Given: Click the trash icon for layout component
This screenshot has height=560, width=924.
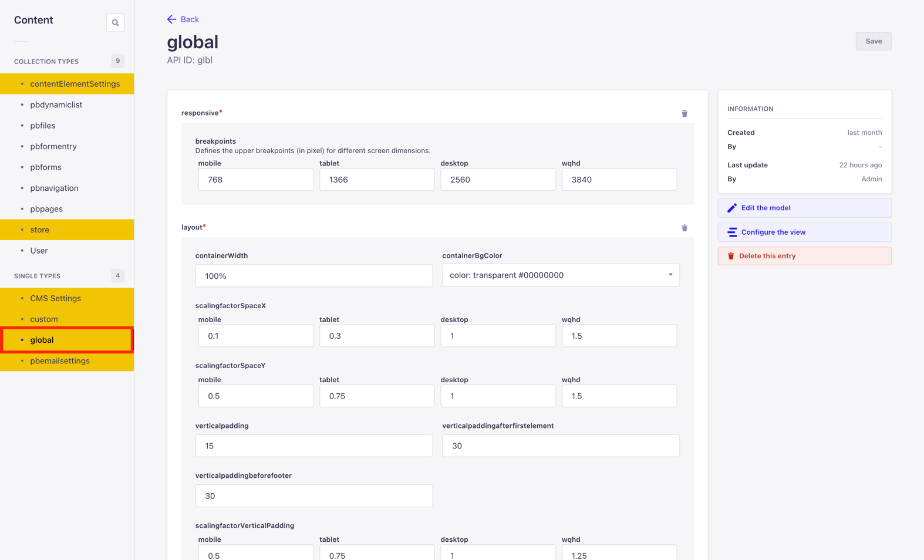Looking at the screenshot, I should point(684,228).
